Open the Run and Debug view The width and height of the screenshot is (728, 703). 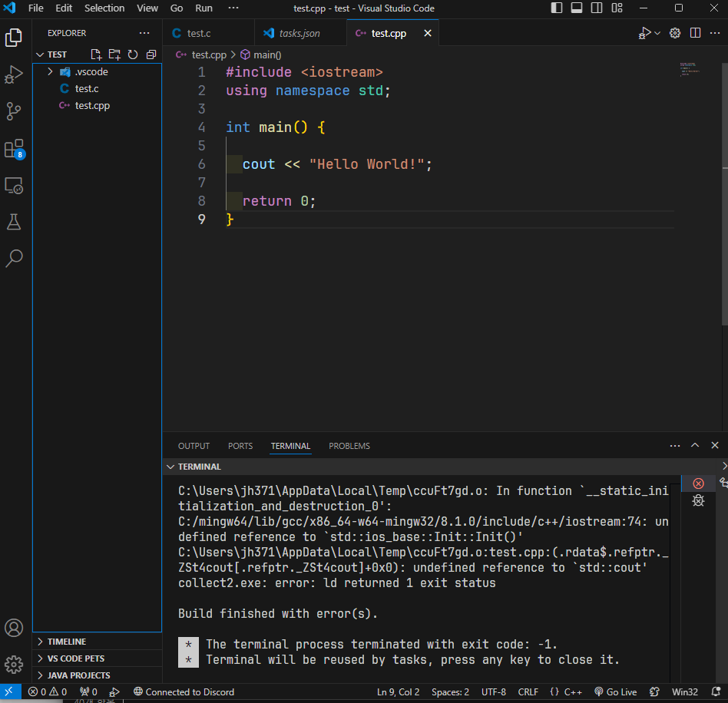pos(14,74)
